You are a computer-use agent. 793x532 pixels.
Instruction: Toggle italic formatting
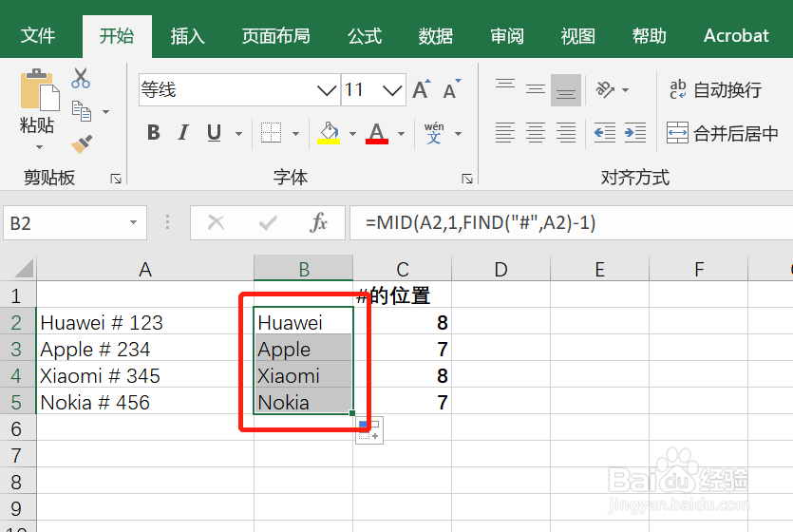[x=183, y=133]
